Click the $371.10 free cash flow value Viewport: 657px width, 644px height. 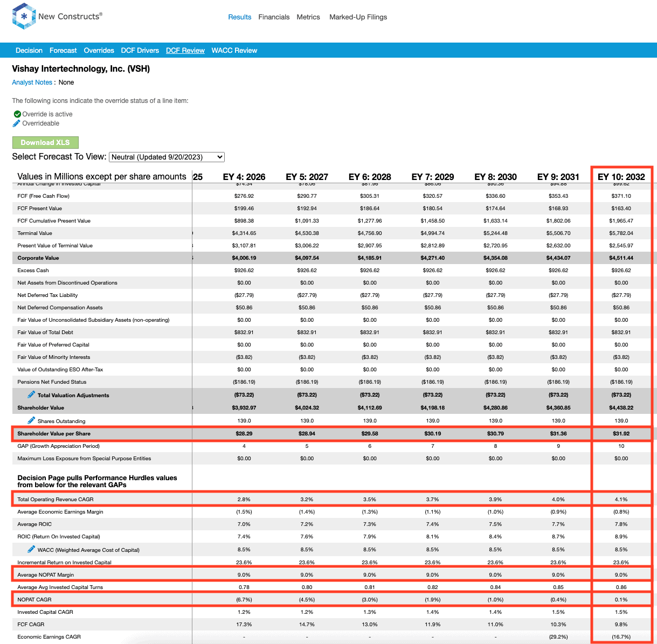click(x=621, y=196)
